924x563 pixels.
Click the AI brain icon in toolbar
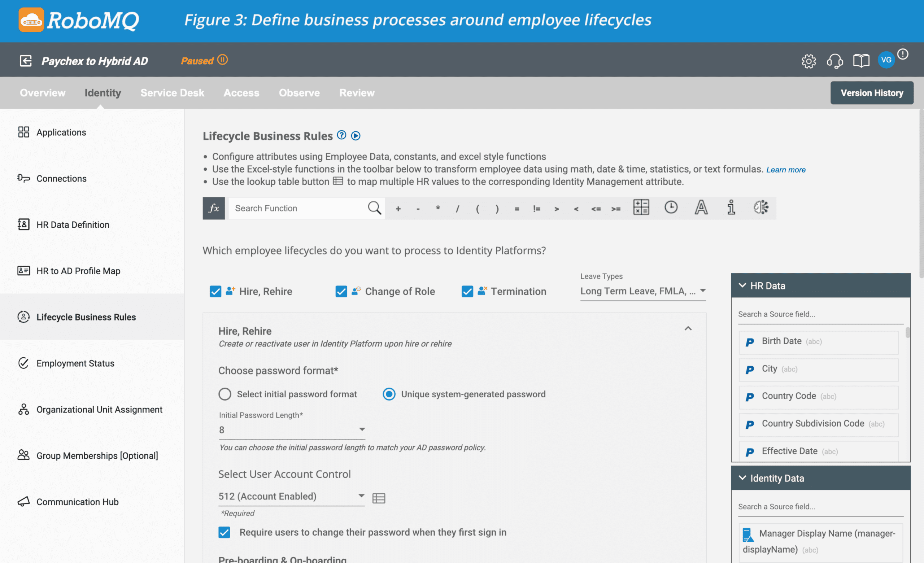(761, 207)
